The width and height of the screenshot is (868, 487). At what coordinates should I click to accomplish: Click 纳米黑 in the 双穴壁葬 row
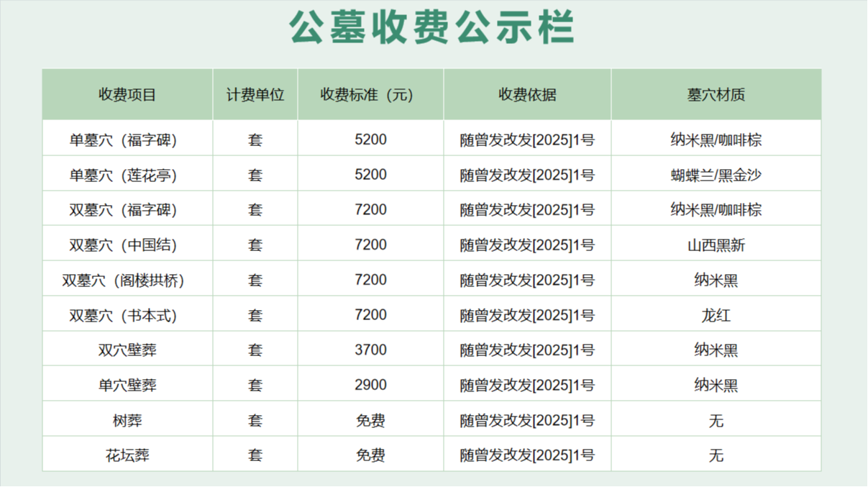716,349
